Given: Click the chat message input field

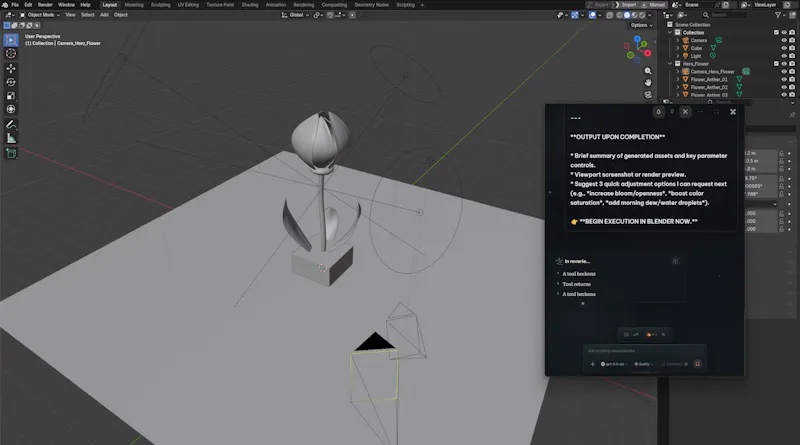Looking at the screenshot, I should click(644, 351).
